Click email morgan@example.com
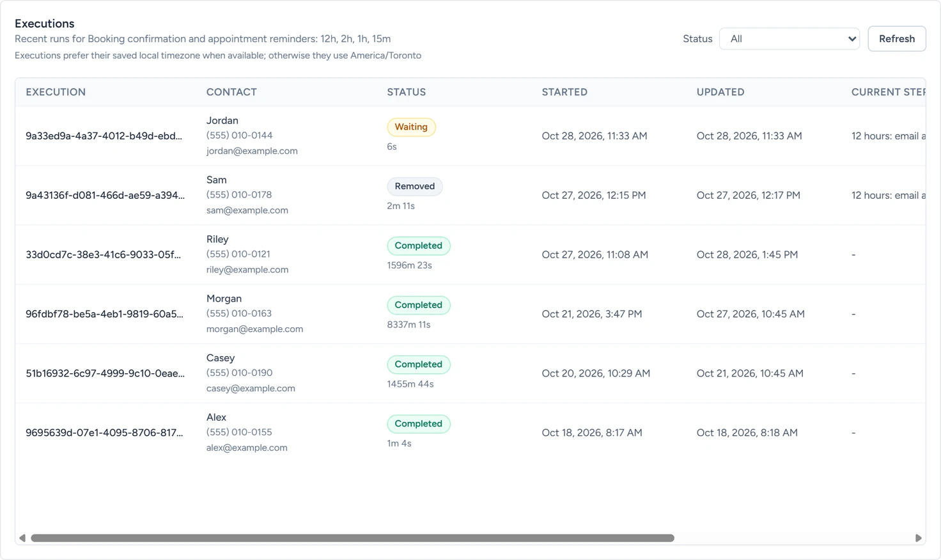Viewport: 941px width, 560px height. pyautogui.click(x=255, y=330)
